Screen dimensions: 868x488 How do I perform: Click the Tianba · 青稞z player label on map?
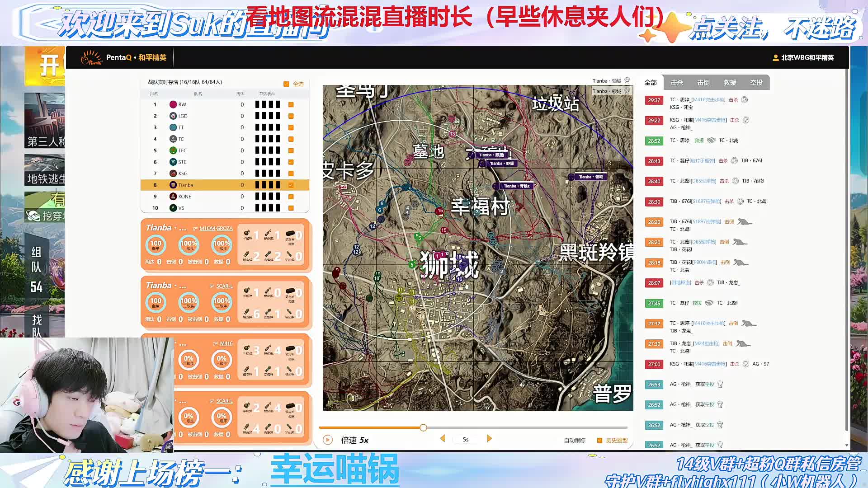517,186
